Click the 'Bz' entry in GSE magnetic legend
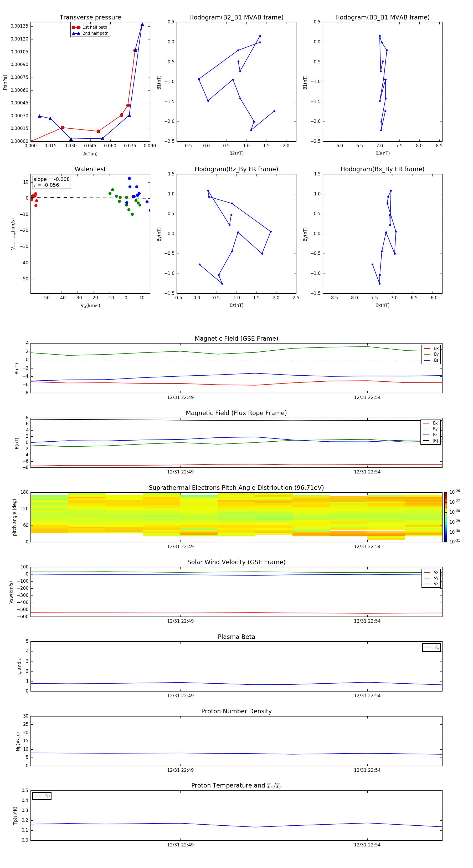The height and width of the screenshot is (868, 473). (431, 360)
